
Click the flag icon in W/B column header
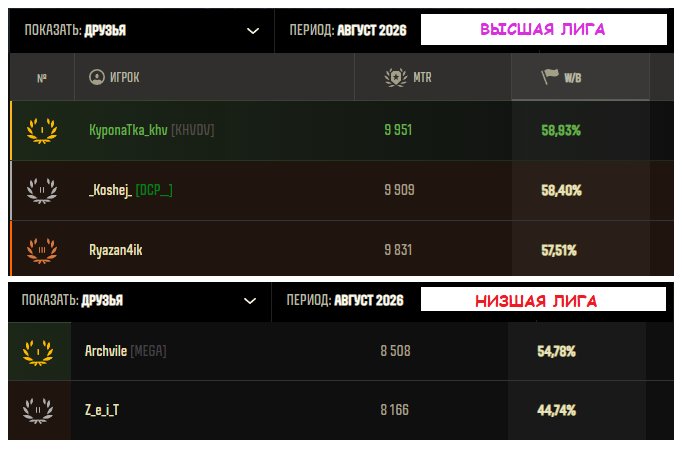pos(550,77)
